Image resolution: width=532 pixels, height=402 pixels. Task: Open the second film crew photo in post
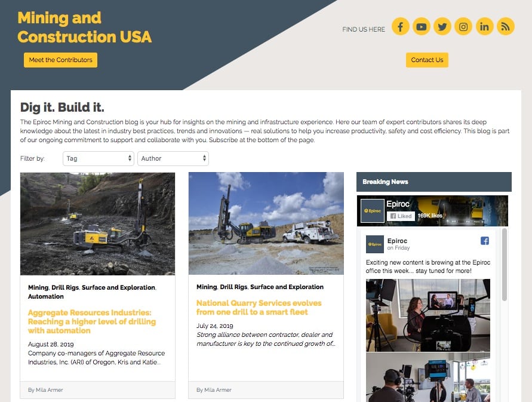click(428, 378)
